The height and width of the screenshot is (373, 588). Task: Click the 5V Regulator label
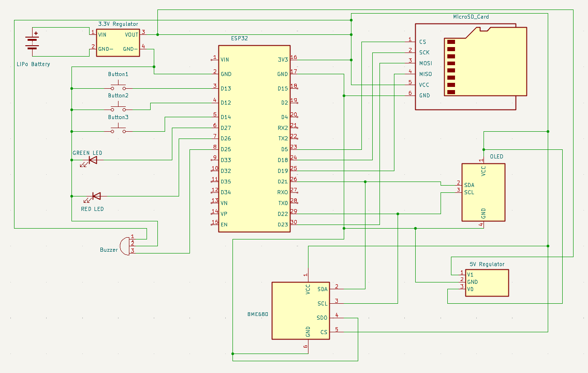(487, 263)
